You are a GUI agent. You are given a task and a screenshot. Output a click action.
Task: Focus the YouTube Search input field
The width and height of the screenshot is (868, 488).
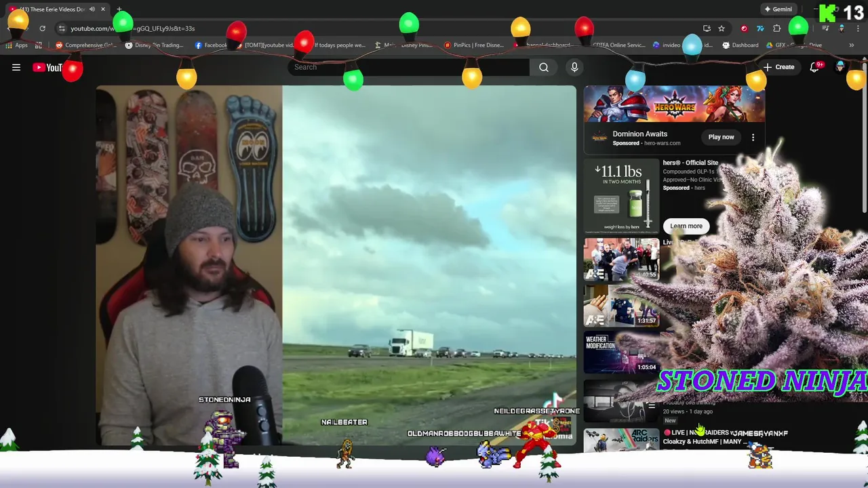(x=409, y=67)
